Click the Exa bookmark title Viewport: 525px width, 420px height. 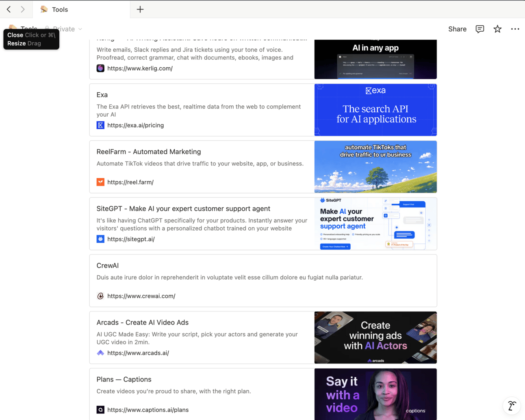(102, 95)
